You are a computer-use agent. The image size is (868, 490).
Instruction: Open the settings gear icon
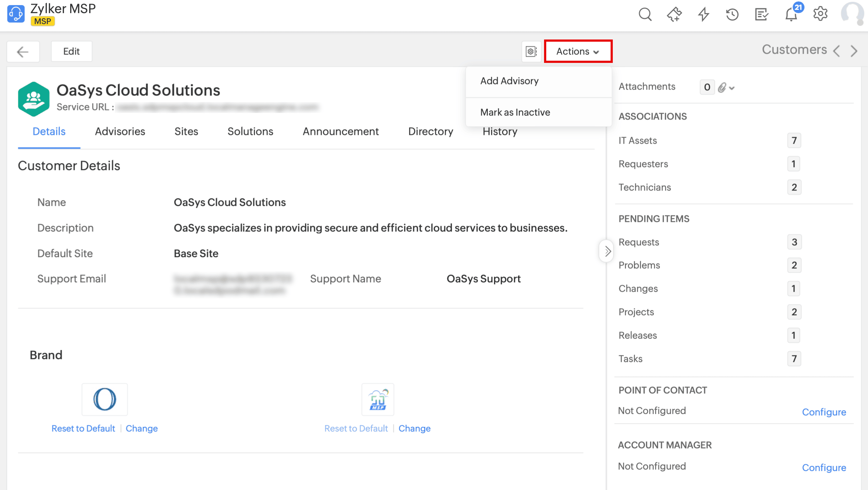[x=820, y=15]
